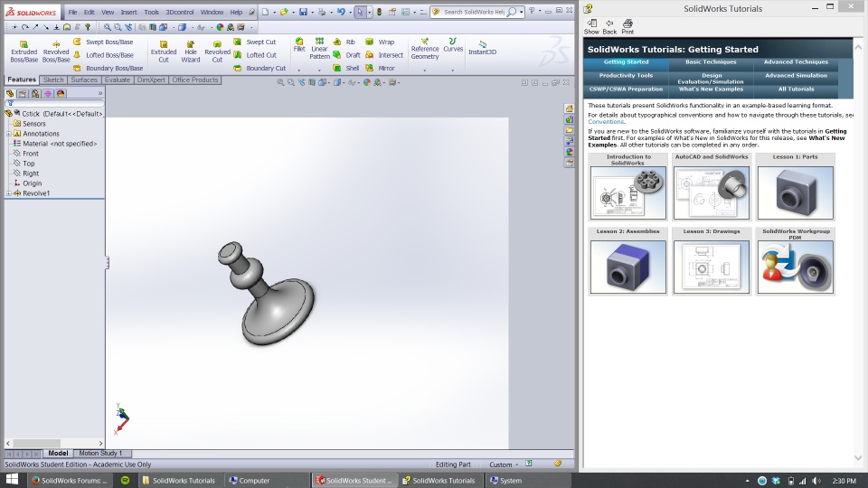868x488 pixels.
Task: Open DisplayManager tab in feature panel
Action: point(61,93)
